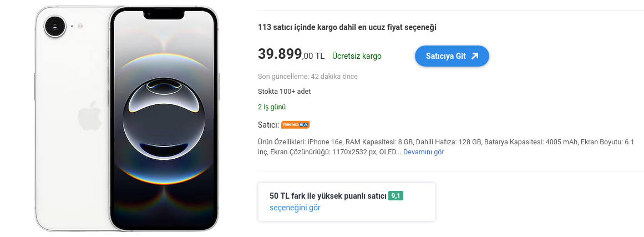Click the Stokta 100+ adet text

284,92
